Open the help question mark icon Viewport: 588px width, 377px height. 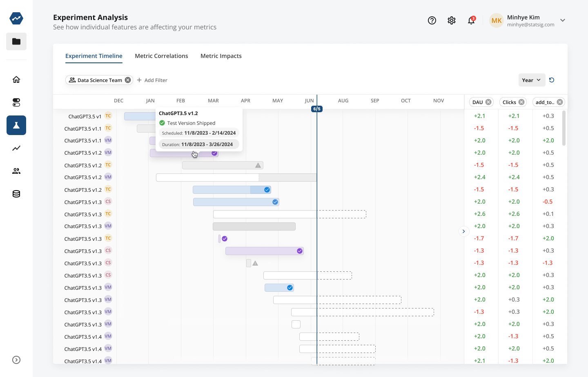432,20
